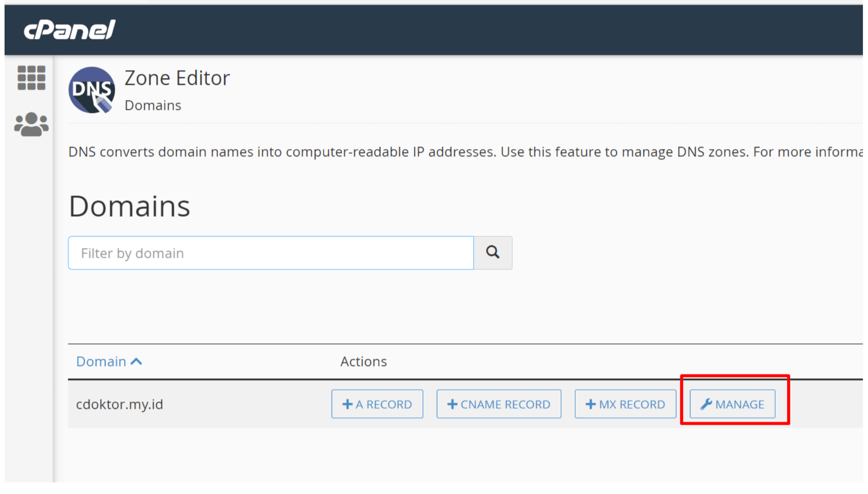This screenshot has width=868, height=494.
Task: Add an A RECORD for cdoktor.my.id
Action: (377, 404)
